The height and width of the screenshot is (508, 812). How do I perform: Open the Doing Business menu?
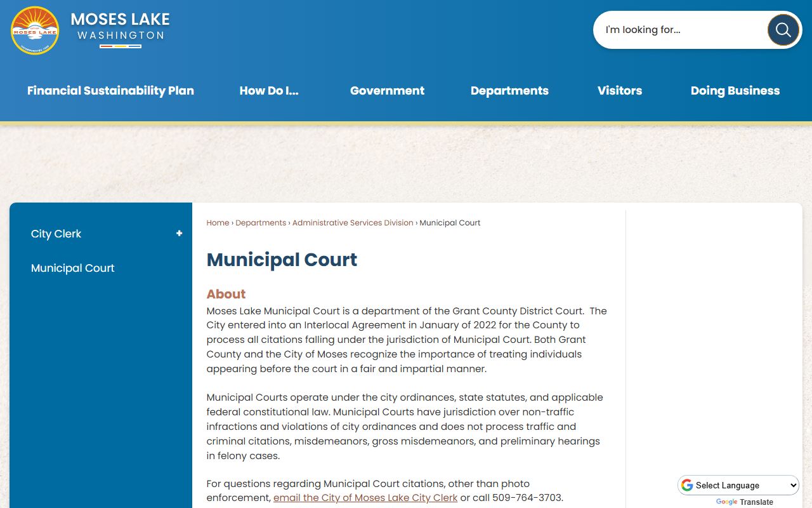click(735, 91)
